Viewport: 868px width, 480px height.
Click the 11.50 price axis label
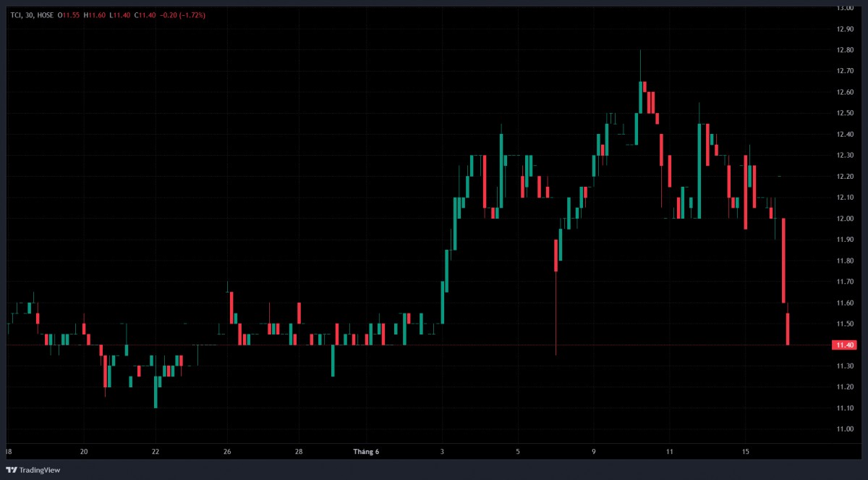845,324
